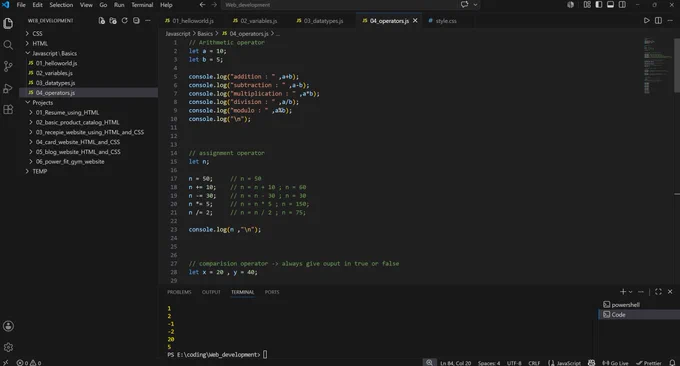680x366 pixels.
Task: Click CRLF end of line setting
Action: [534, 363]
